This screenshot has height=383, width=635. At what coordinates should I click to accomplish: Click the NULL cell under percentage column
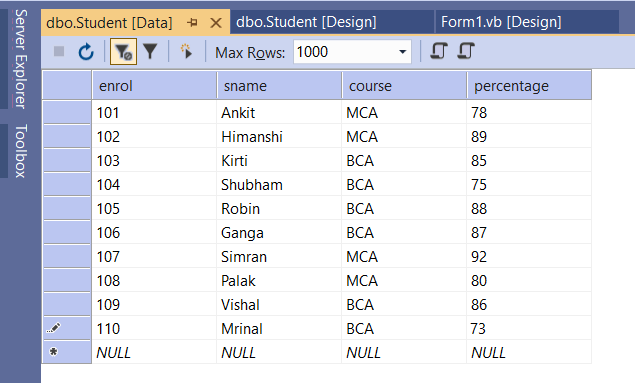[529, 352]
